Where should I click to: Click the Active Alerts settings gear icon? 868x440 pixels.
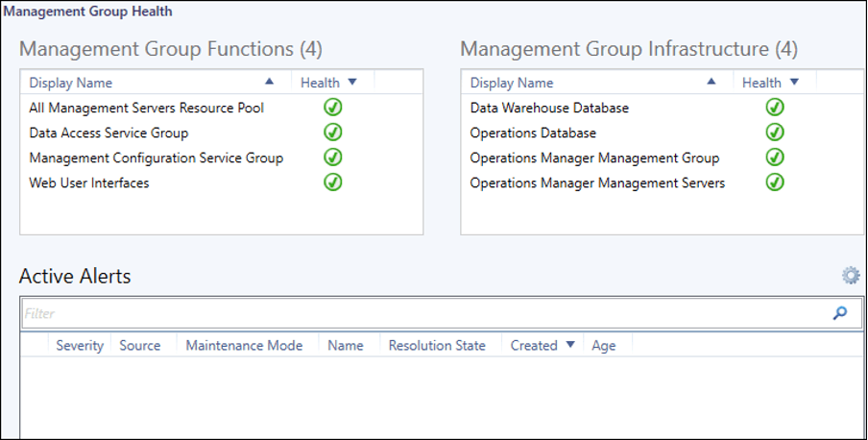[x=851, y=276]
